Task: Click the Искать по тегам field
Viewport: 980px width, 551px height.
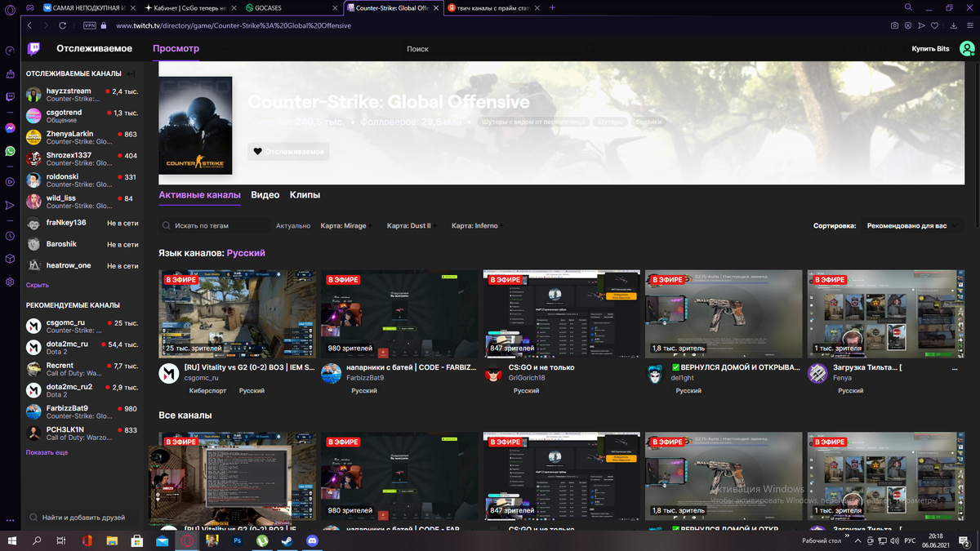Action: [214, 225]
